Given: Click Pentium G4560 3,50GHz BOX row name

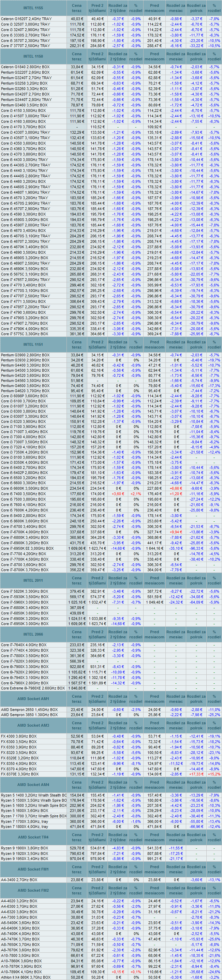Looking at the screenshot, I should click(x=25, y=381).
